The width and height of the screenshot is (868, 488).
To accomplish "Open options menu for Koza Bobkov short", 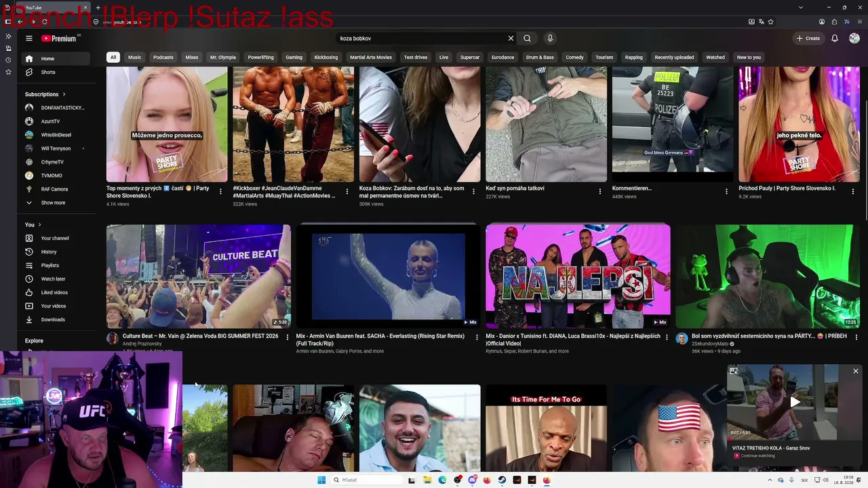I will coord(473,192).
